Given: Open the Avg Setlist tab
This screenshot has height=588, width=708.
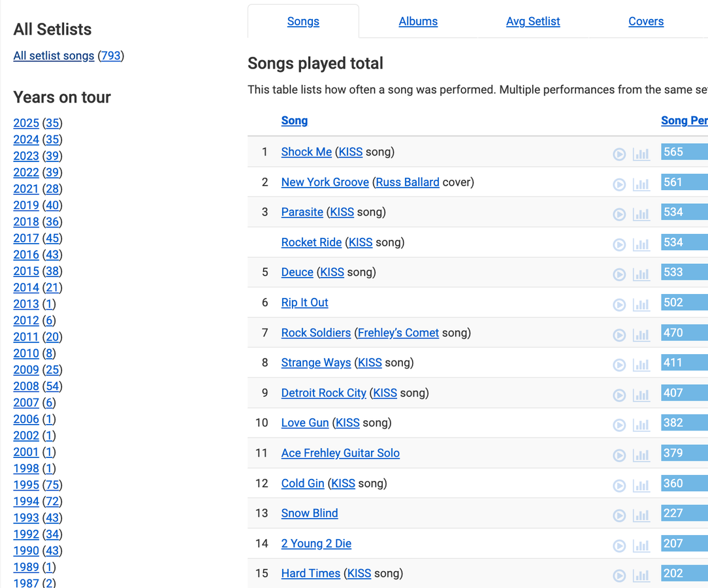Looking at the screenshot, I should tap(533, 22).
